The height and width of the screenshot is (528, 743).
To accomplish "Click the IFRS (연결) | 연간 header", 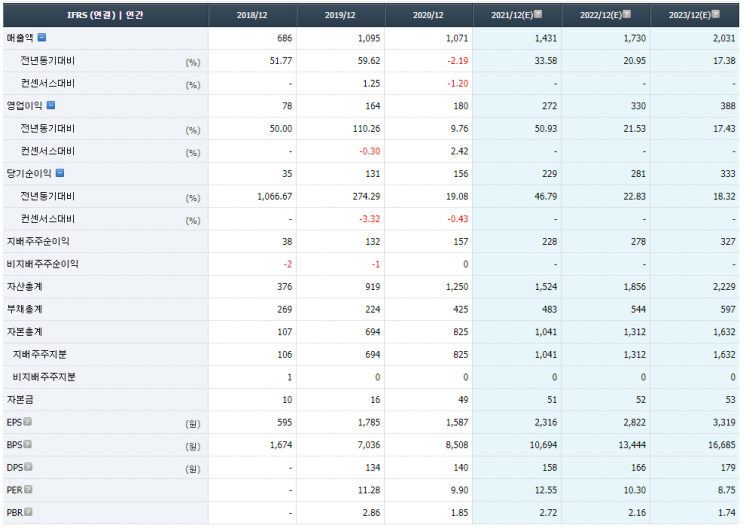I will pyautogui.click(x=105, y=15).
